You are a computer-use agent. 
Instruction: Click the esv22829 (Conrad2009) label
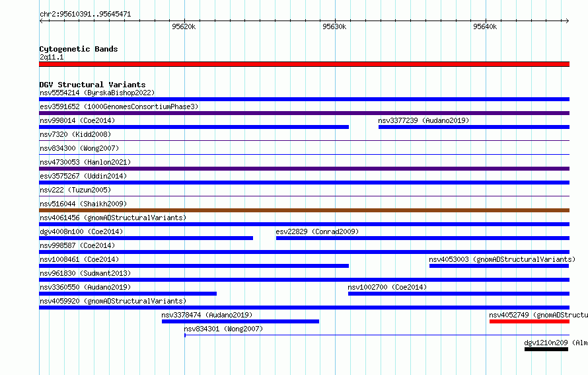[317, 231]
